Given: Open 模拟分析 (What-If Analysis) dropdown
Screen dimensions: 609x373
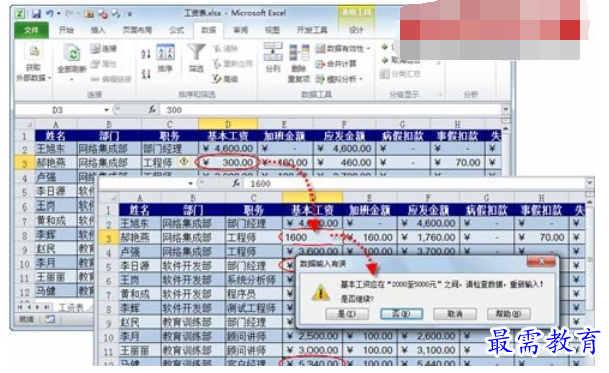Looking at the screenshot, I should click(339, 79).
